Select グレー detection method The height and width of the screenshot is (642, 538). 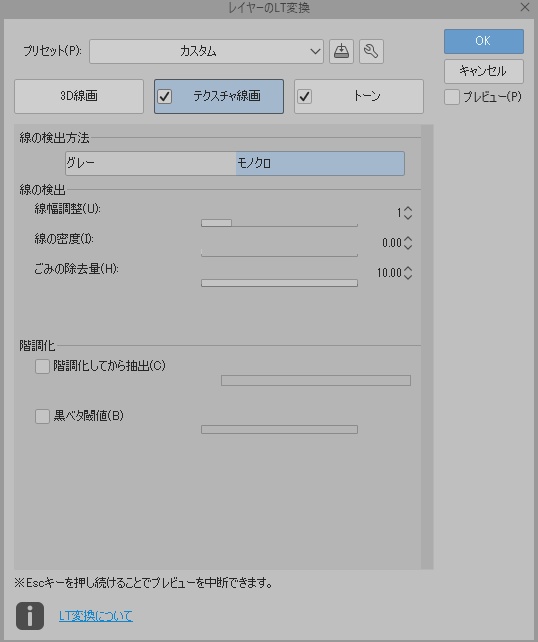pos(151,163)
